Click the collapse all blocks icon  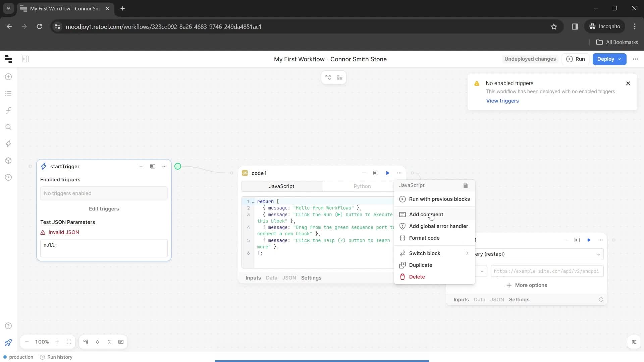point(109,342)
